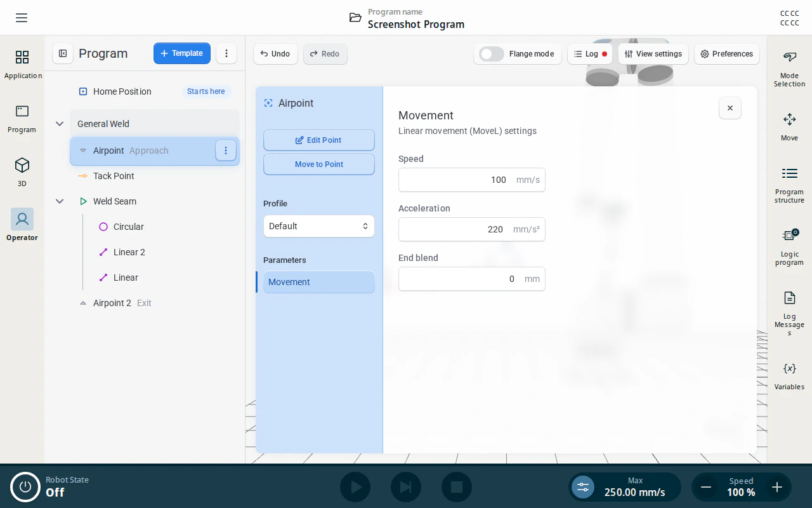
Task: Click the Template button
Action: [182, 53]
